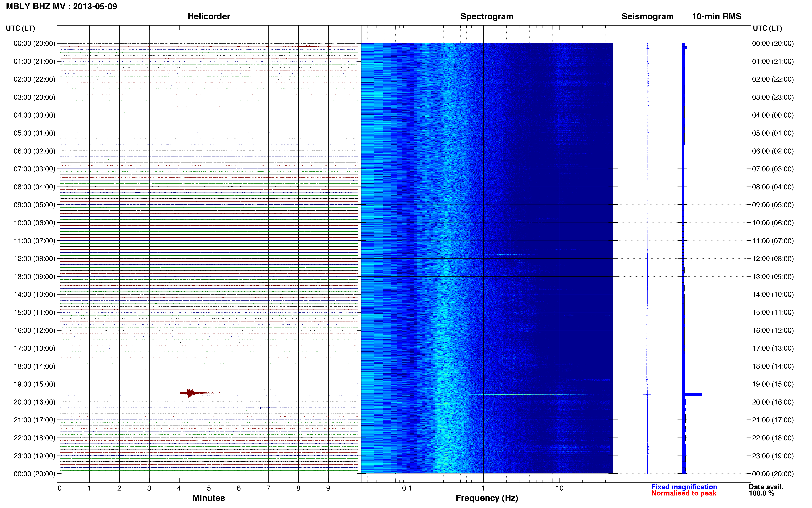812x508 pixels.
Task: Click the 'Seismogram' panel heading
Action: pyautogui.click(x=648, y=16)
